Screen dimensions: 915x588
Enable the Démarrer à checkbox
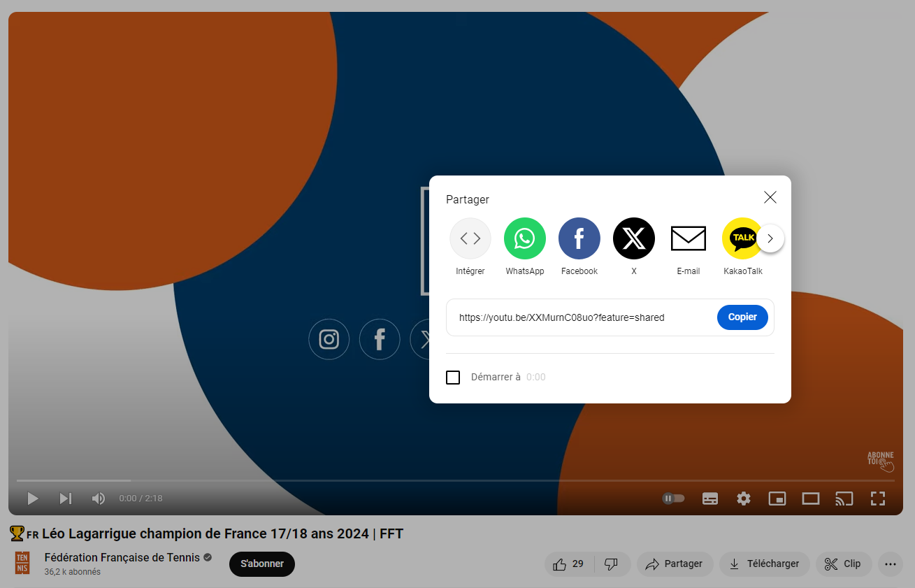[453, 378]
